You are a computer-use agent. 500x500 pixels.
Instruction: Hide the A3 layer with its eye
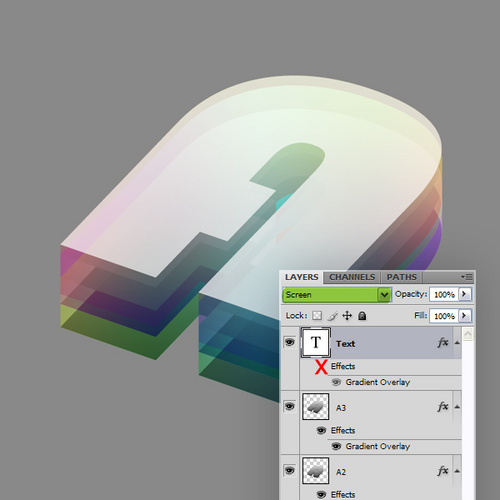[x=289, y=406]
